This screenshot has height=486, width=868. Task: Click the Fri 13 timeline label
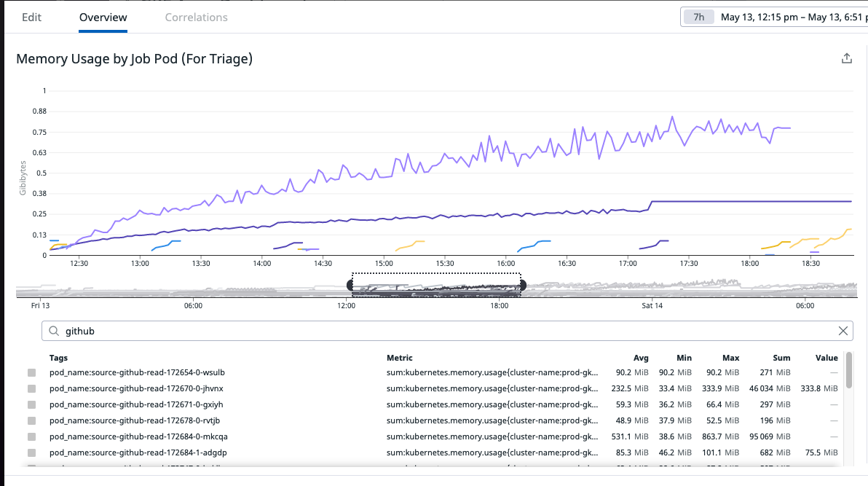[x=40, y=306]
